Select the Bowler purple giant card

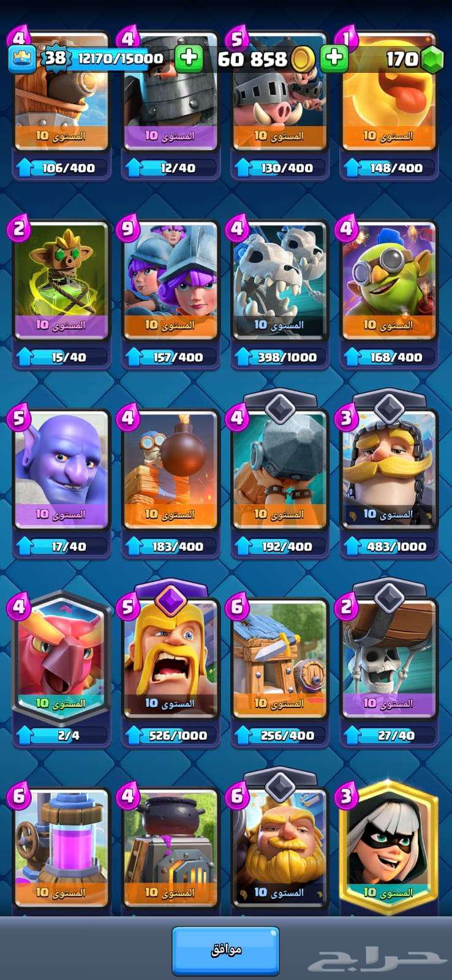(61, 470)
